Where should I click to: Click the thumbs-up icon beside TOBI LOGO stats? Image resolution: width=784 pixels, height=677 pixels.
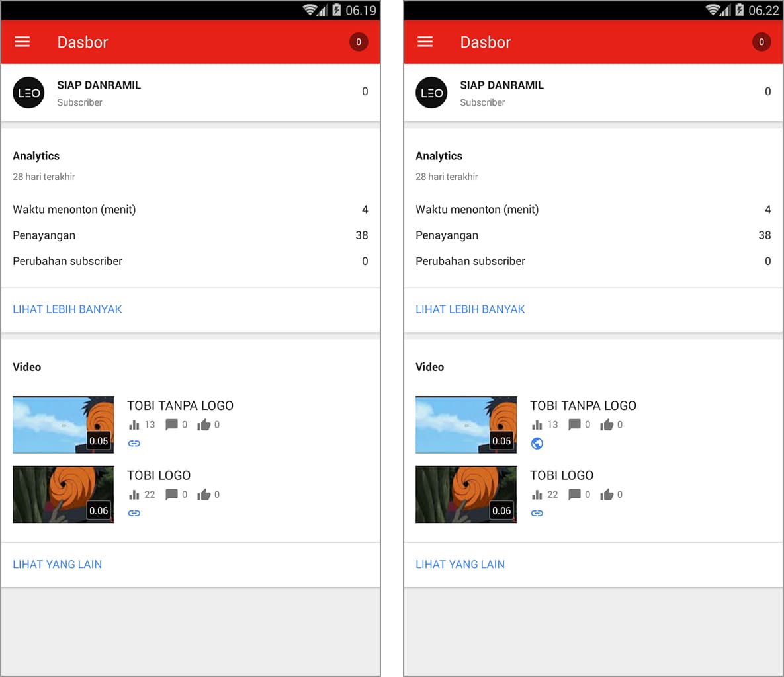point(204,494)
